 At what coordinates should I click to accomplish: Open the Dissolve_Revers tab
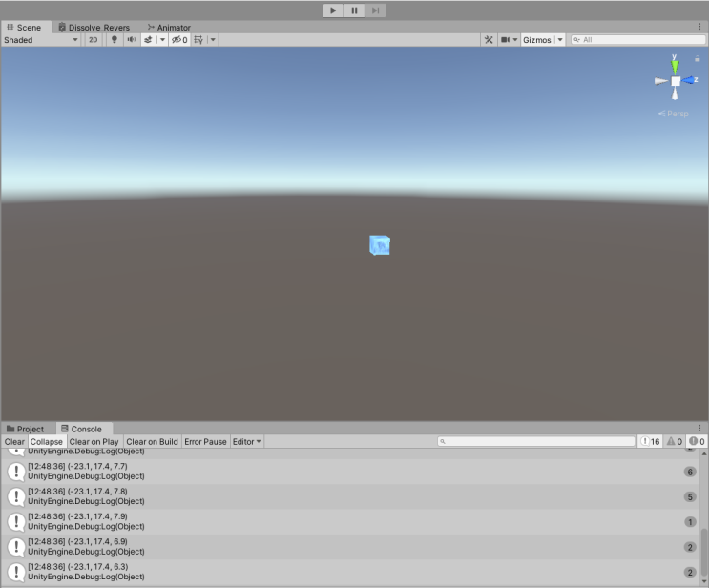pos(94,27)
